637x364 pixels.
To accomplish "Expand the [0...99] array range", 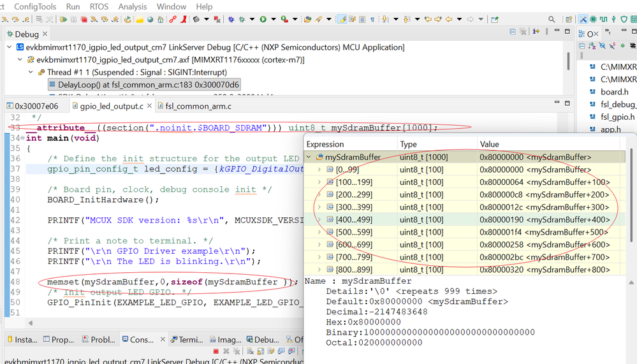I will click(x=319, y=170).
